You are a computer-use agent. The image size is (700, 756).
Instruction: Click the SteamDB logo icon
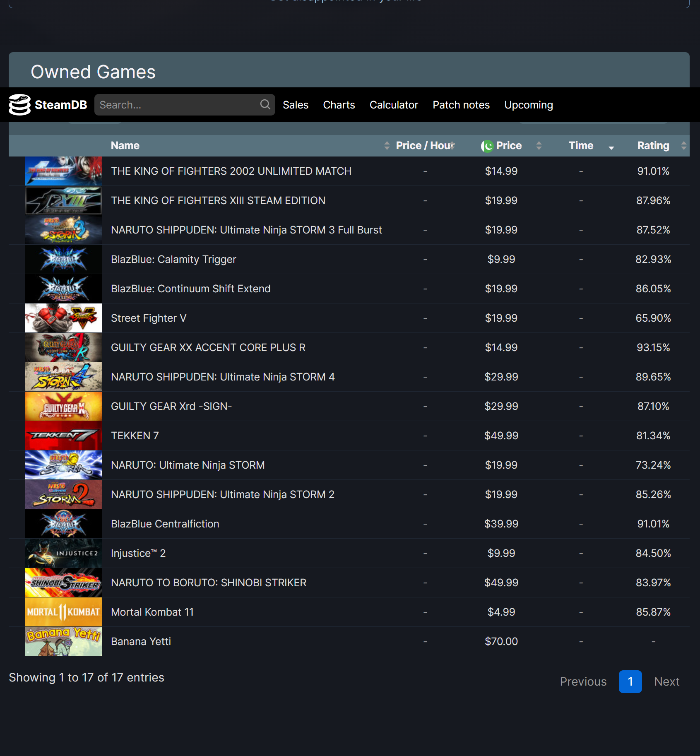point(19,105)
